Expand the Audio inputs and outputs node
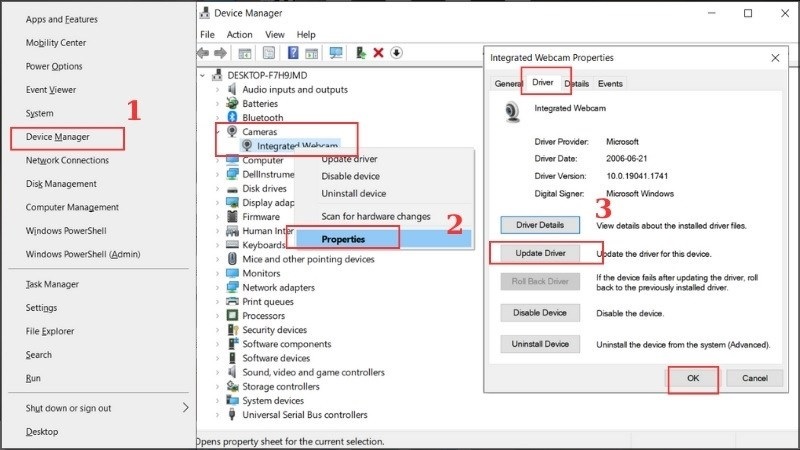The height and width of the screenshot is (450, 800). point(218,89)
